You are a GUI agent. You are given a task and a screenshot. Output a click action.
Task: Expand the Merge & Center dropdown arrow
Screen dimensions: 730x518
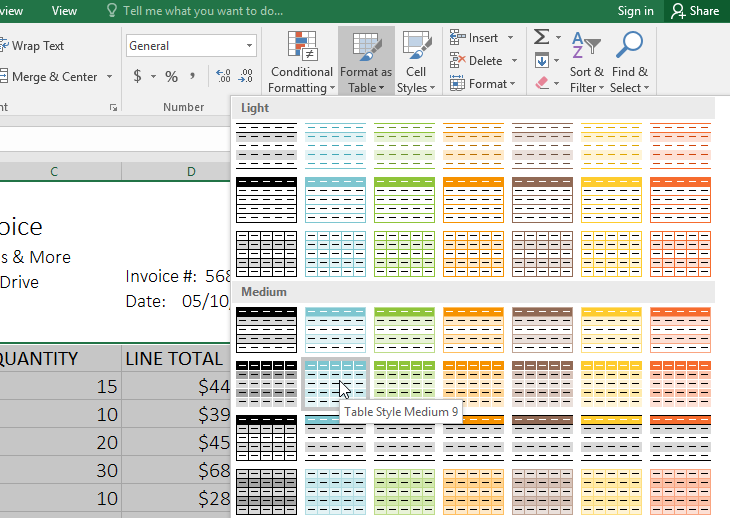(108, 77)
